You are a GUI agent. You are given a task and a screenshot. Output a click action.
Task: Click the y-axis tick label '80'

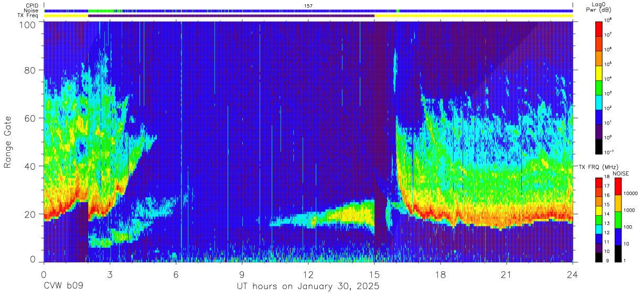[30, 70]
